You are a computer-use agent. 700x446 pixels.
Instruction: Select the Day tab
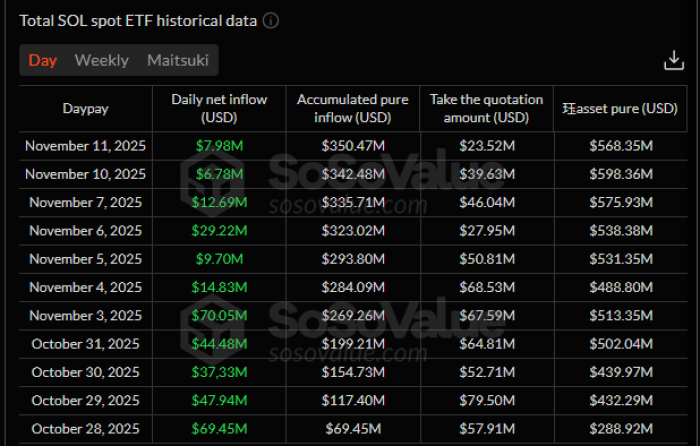[43, 60]
